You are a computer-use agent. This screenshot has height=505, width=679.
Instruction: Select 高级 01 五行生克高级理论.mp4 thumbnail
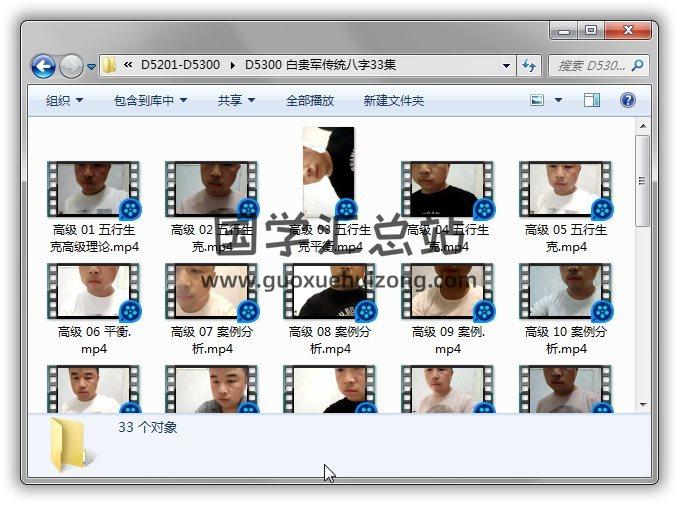click(x=94, y=189)
